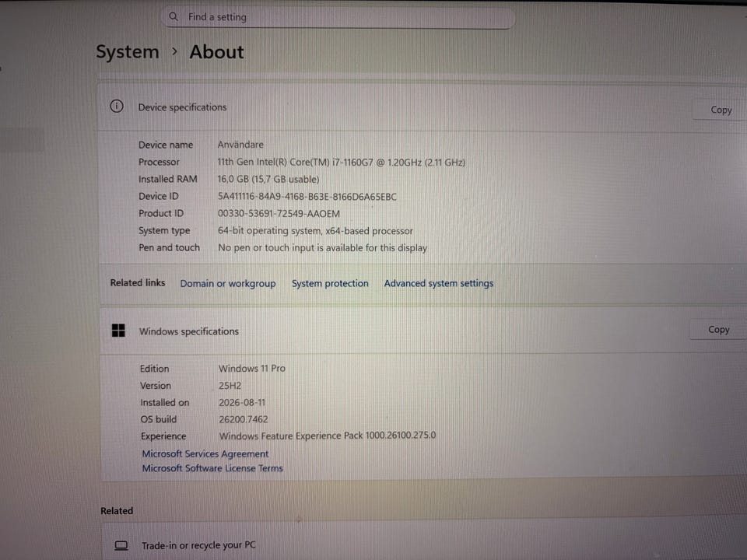747x560 pixels.
Task: Open System protection link
Action: click(x=330, y=283)
